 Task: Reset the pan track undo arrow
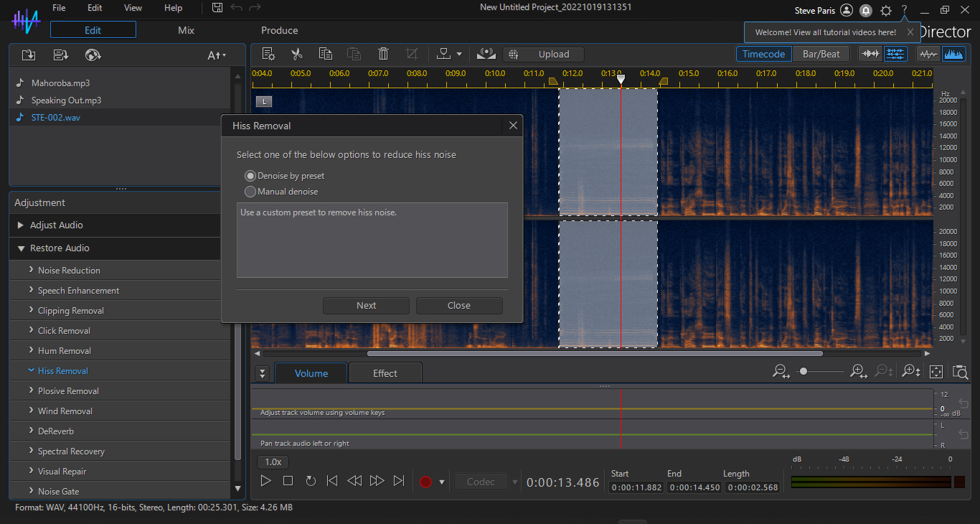[x=963, y=434]
